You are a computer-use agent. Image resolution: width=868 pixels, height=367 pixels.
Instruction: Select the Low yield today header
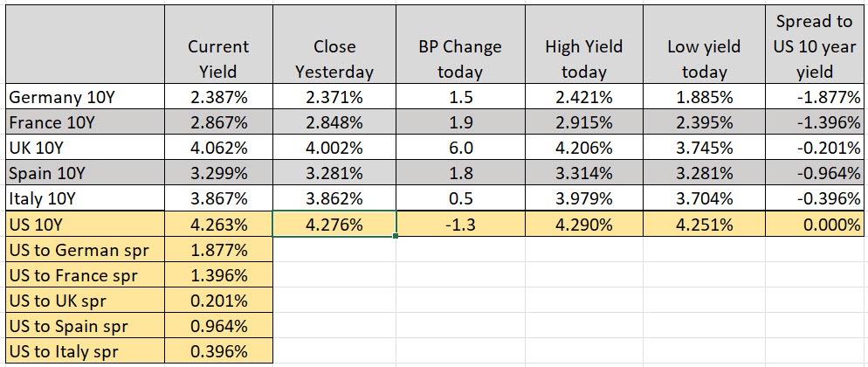(x=703, y=59)
